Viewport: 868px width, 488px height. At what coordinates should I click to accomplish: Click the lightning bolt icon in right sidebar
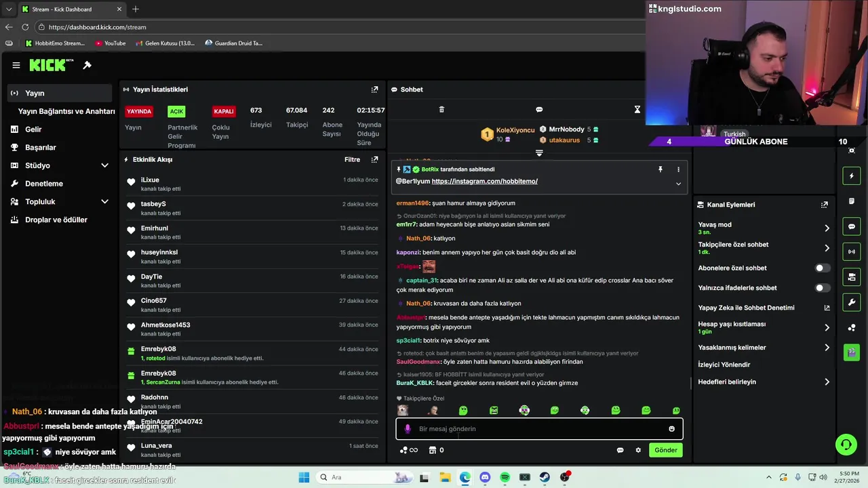click(x=852, y=176)
